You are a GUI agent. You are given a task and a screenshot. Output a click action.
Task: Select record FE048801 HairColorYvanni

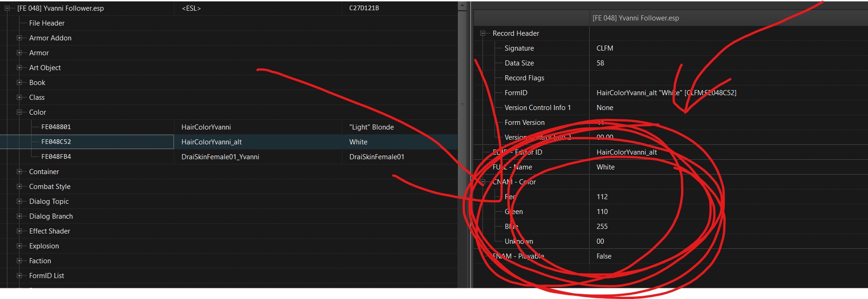click(56, 127)
